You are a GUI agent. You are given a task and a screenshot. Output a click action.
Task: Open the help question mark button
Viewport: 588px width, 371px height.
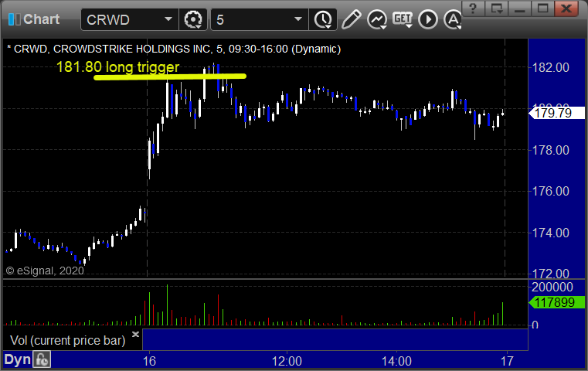(473, 9)
